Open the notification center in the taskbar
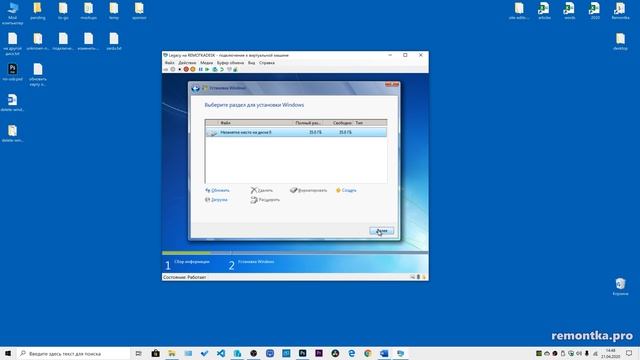 (x=629, y=353)
